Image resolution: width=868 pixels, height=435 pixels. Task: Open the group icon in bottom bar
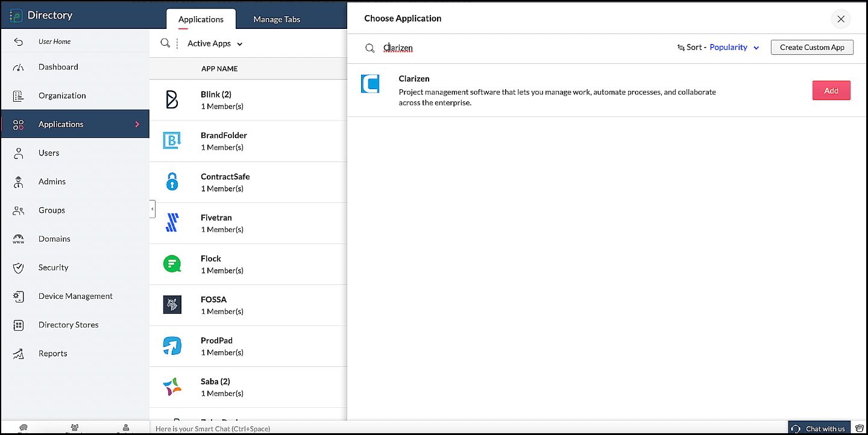coord(74,428)
